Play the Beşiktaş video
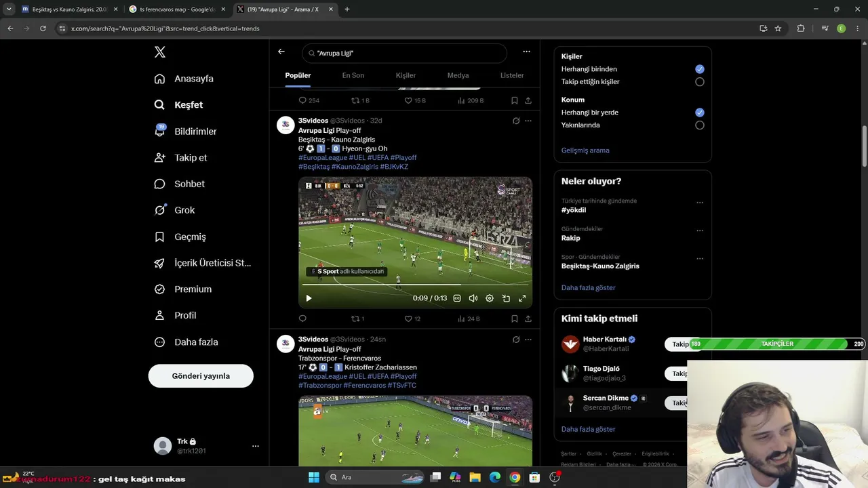Screen dimensions: 868x488 click(x=309, y=298)
